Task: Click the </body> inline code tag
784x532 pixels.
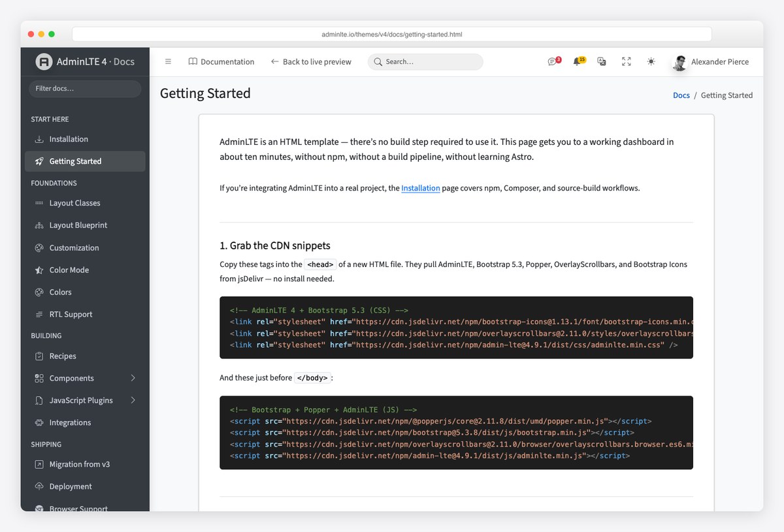Action: (313, 378)
